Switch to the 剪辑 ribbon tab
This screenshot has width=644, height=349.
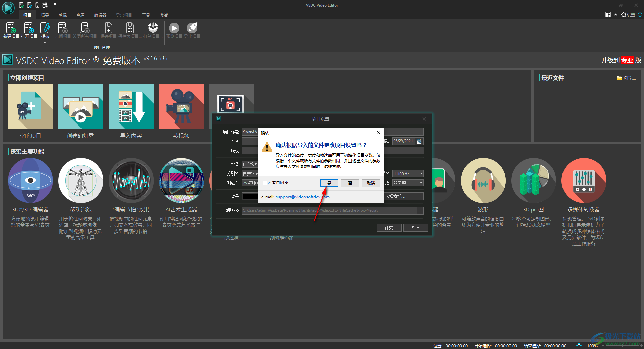pyautogui.click(x=62, y=15)
